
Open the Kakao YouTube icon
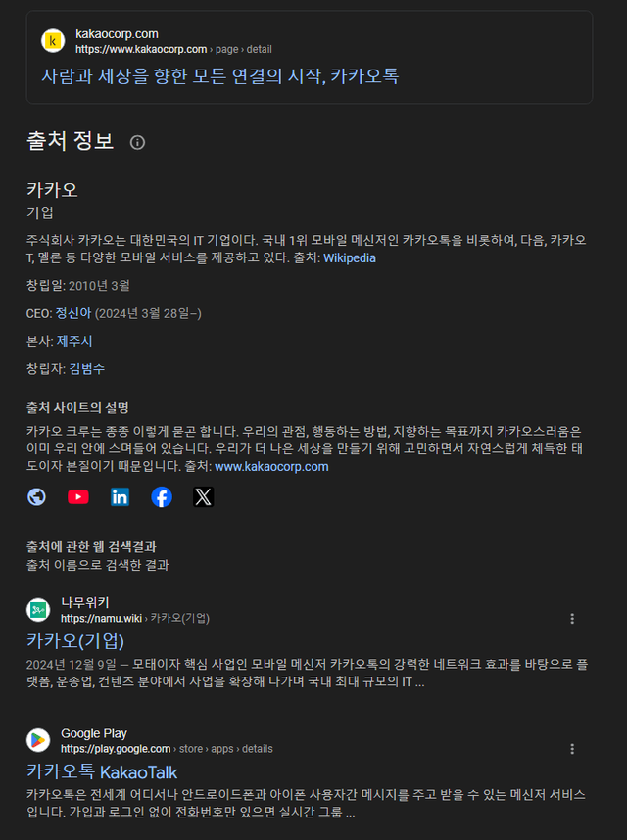pyautogui.click(x=78, y=497)
